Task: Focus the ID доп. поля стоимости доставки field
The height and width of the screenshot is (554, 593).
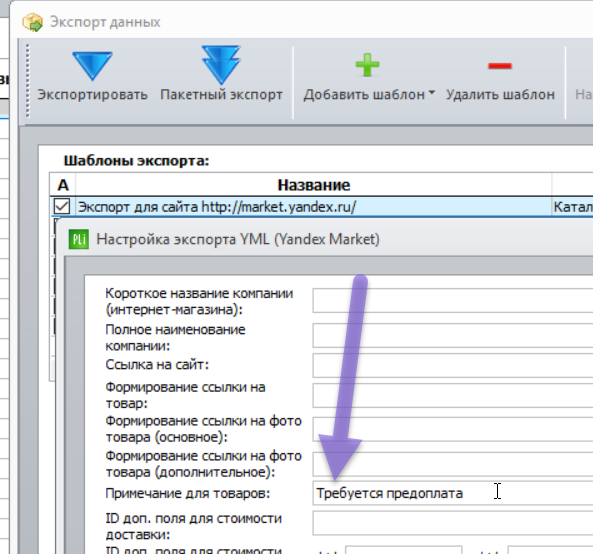Action: (x=453, y=523)
